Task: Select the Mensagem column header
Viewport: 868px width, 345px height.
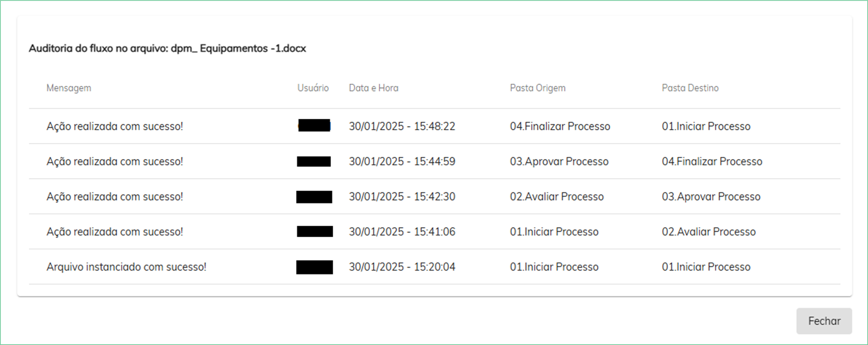Action: coord(69,88)
